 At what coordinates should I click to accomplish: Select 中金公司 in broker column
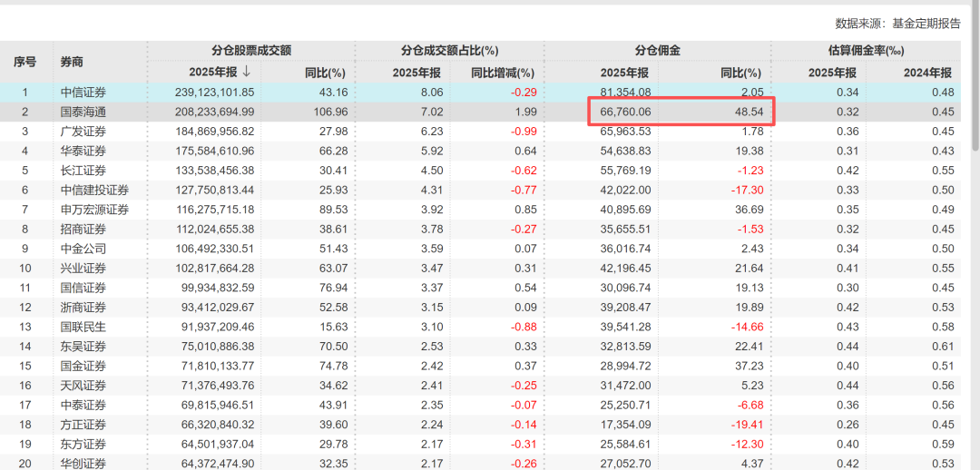(x=83, y=249)
